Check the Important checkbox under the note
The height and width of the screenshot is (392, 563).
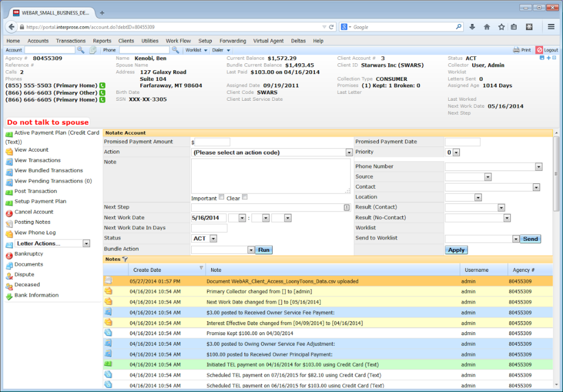coord(221,198)
